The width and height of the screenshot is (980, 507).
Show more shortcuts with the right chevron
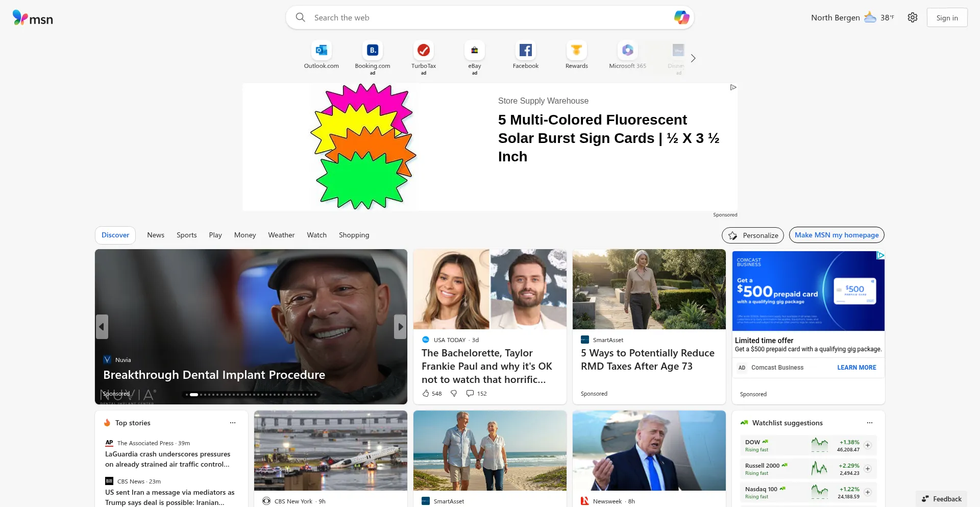coord(693,58)
